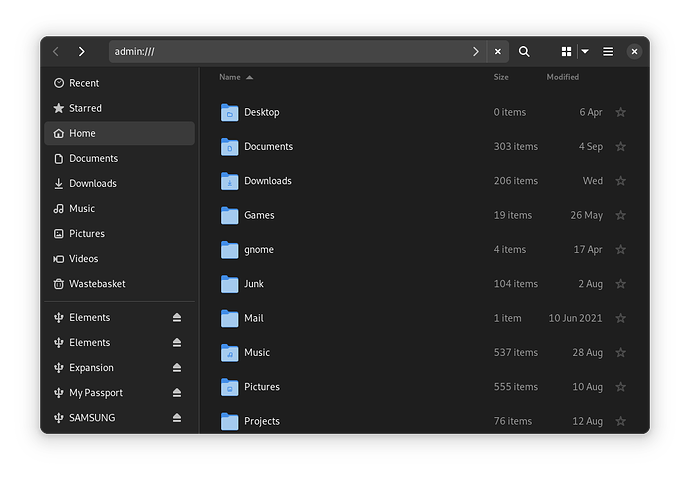This screenshot has height=478, width=690.
Task: Select the Downloads folder icon in file list
Action: (x=229, y=181)
